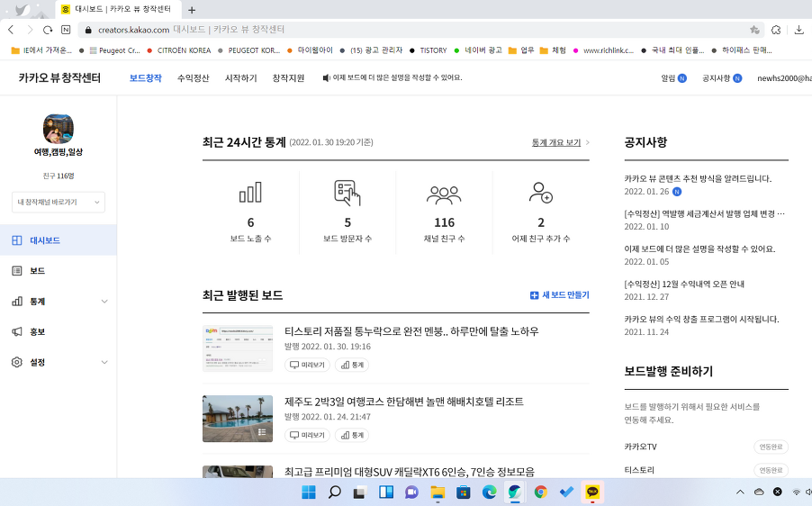Open the 알림 notifications
Image resolution: width=812 pixels, height=506 pixels.
[x=673, y=78]
